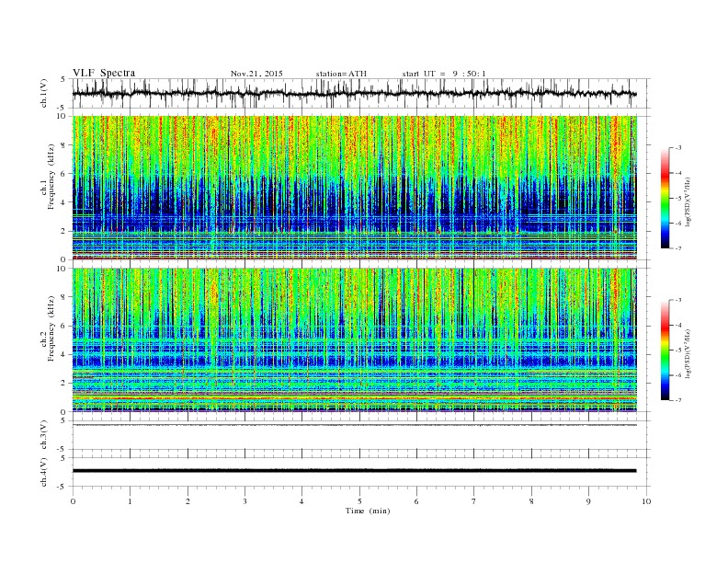This screenshot has height=563, width=728.
Task: Click the ch.1(V) waveform axis label
Action: pyautogui.click(x=44, y=93)
